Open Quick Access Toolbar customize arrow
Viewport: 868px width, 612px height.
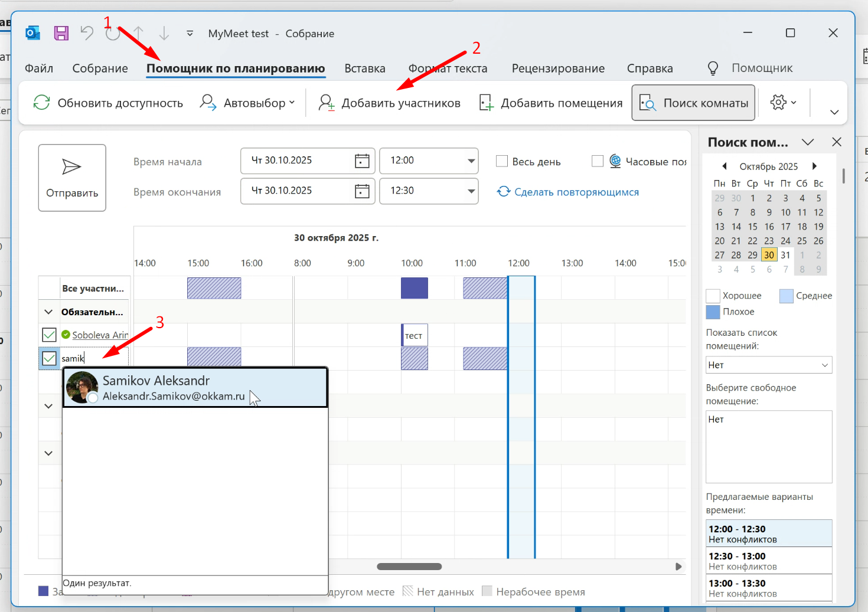point(190,34)
